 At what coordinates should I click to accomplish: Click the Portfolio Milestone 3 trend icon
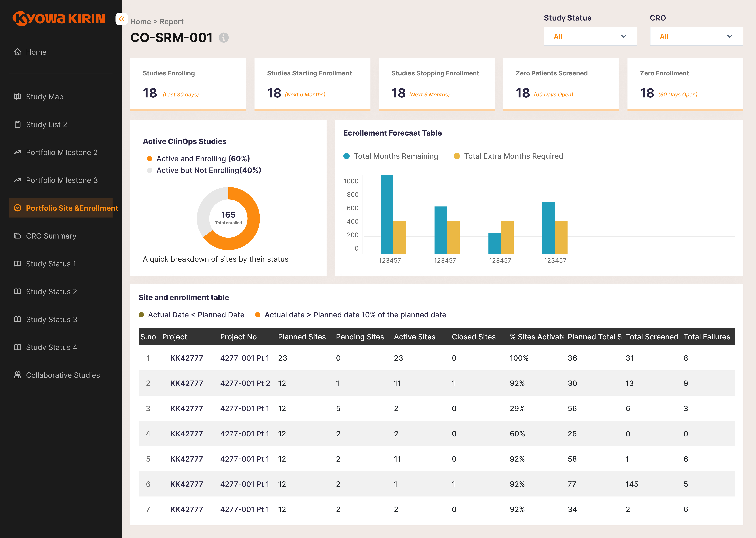[18, 180]
